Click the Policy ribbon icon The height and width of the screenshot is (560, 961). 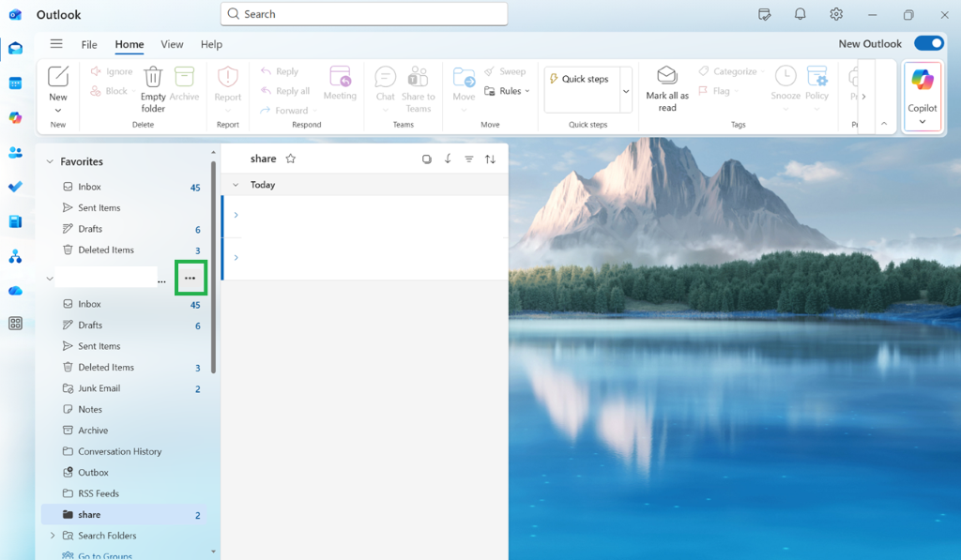[817, 77]
